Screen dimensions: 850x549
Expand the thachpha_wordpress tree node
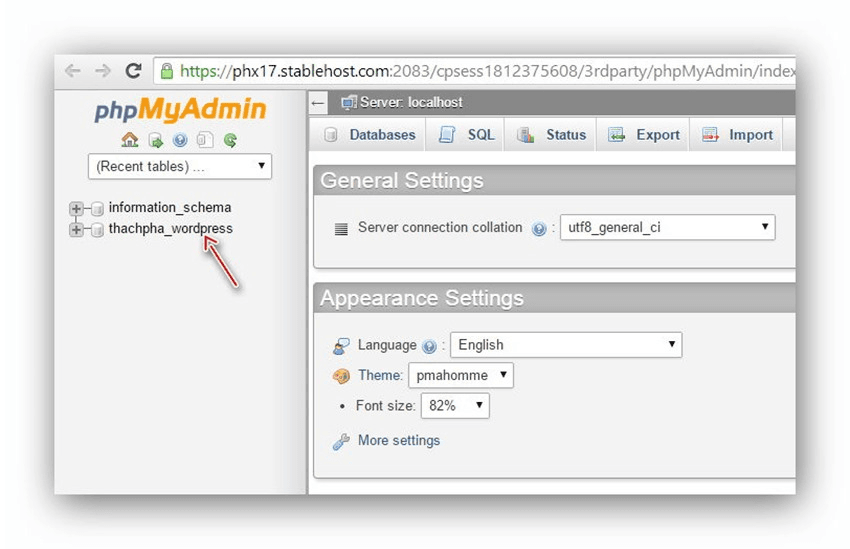tap(76, 230)
